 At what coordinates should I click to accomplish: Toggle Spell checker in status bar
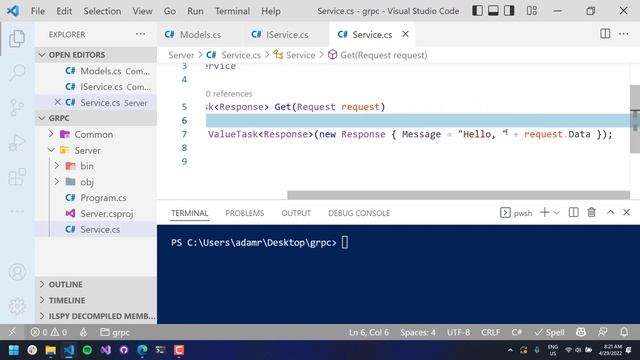tap(549, 332)
